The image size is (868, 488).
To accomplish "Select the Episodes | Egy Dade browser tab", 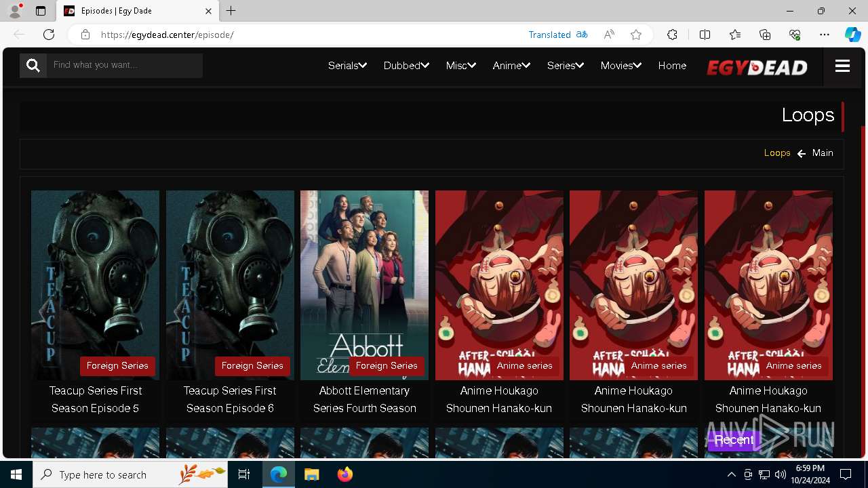I will click(137, 11).
